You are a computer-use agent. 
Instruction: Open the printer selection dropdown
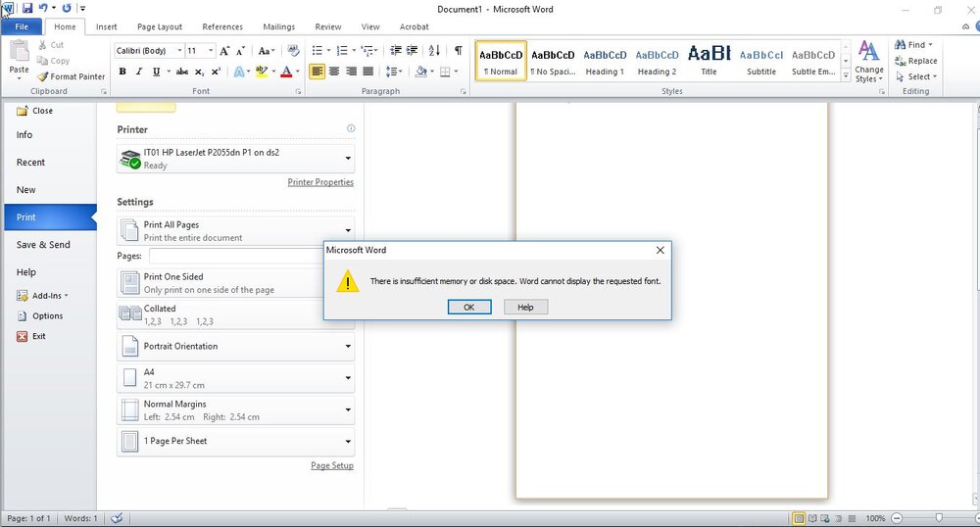click(x=235, y=159)
